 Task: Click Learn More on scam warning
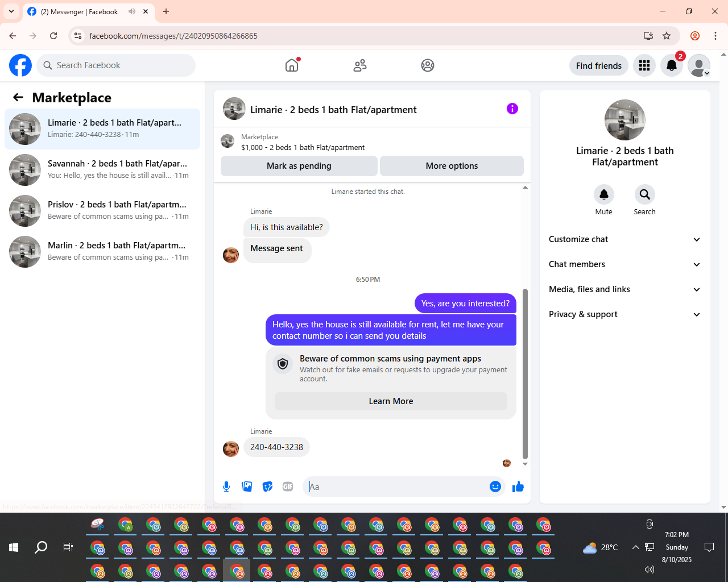(391, 401)
